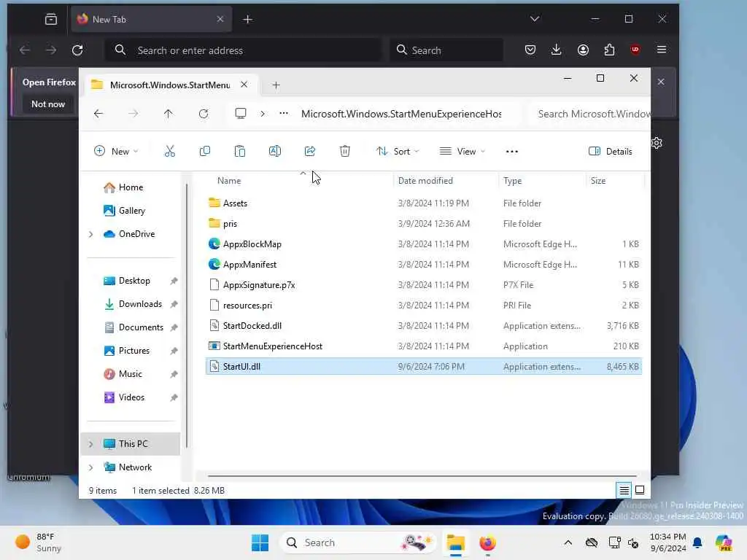Click the Copy icon in Explorer toolbar
Image resolution: width=747 pixels, height=560 pixels.
(x=205, y=152)
